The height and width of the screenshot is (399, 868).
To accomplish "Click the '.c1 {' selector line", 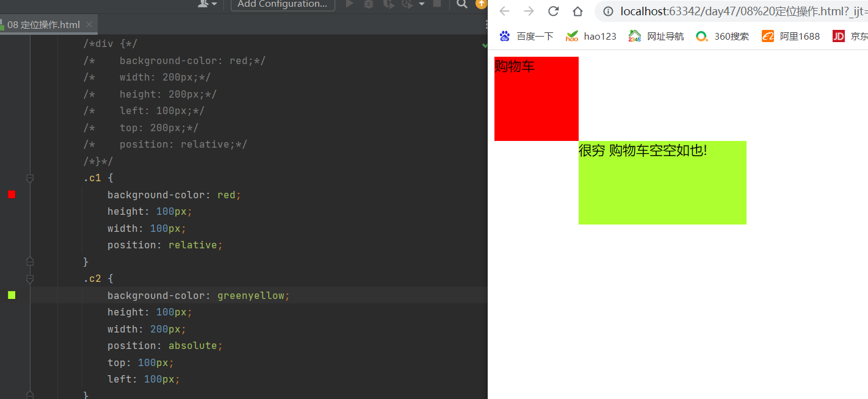I will [x=98, y=178].
